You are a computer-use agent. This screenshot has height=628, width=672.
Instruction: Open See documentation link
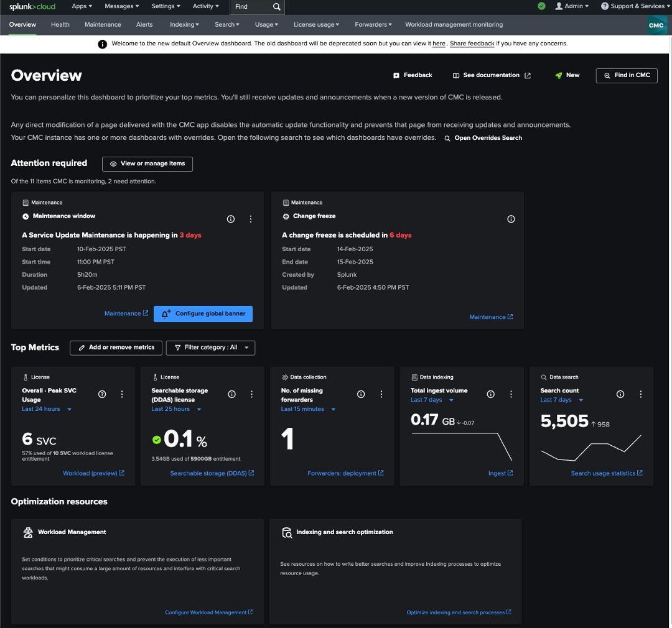coord(492,75)
